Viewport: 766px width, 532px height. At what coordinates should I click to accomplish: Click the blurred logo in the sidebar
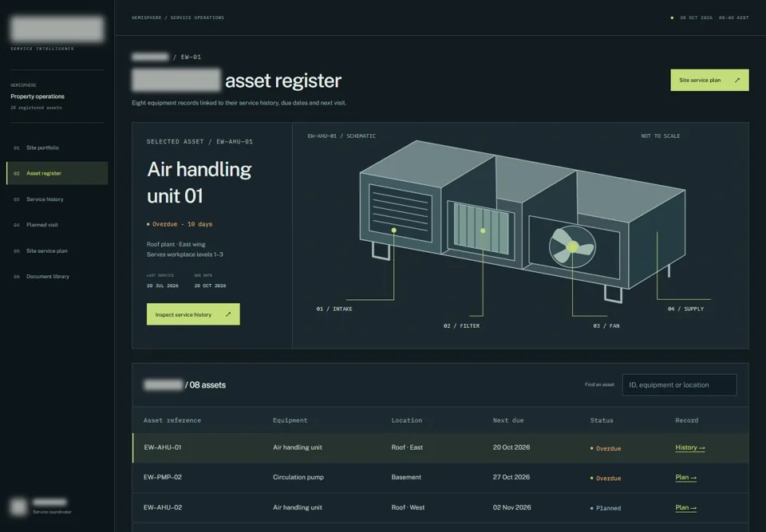coord(57,29)
